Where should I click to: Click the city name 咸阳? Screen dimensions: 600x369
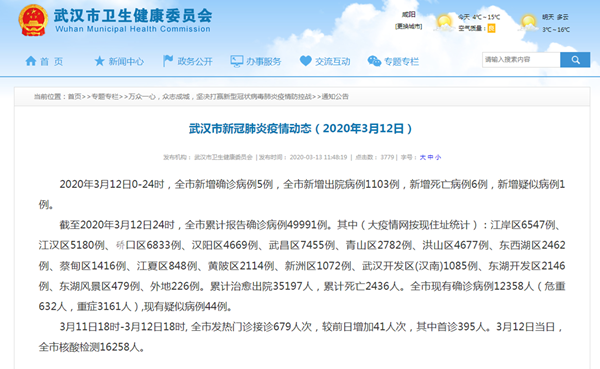[x=409, y=15]
